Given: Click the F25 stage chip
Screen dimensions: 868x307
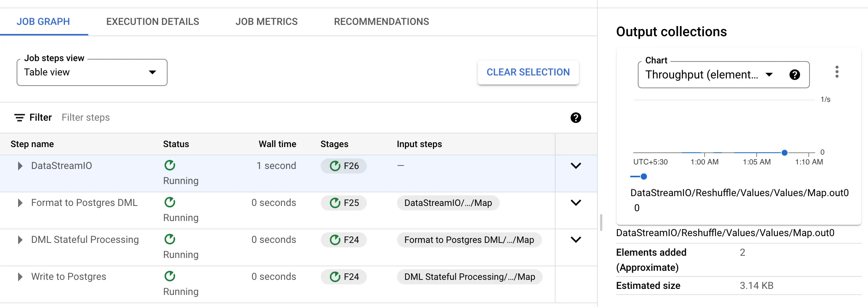Looking at the screenshot, I should point(344,203).
